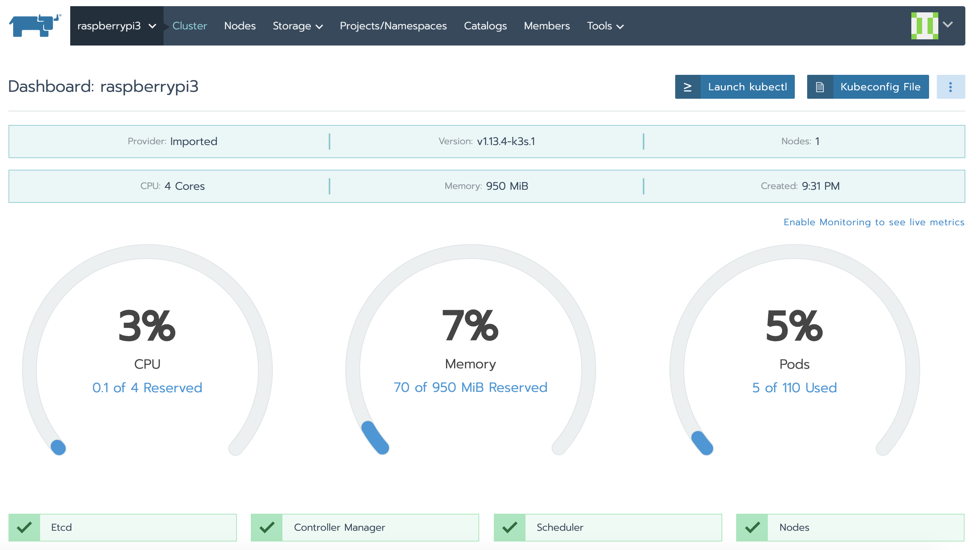Image resolution: width=980 pixels, height=550 pixels.
Task: Click the Memory value 950 MiB
Action: [507, 186]
